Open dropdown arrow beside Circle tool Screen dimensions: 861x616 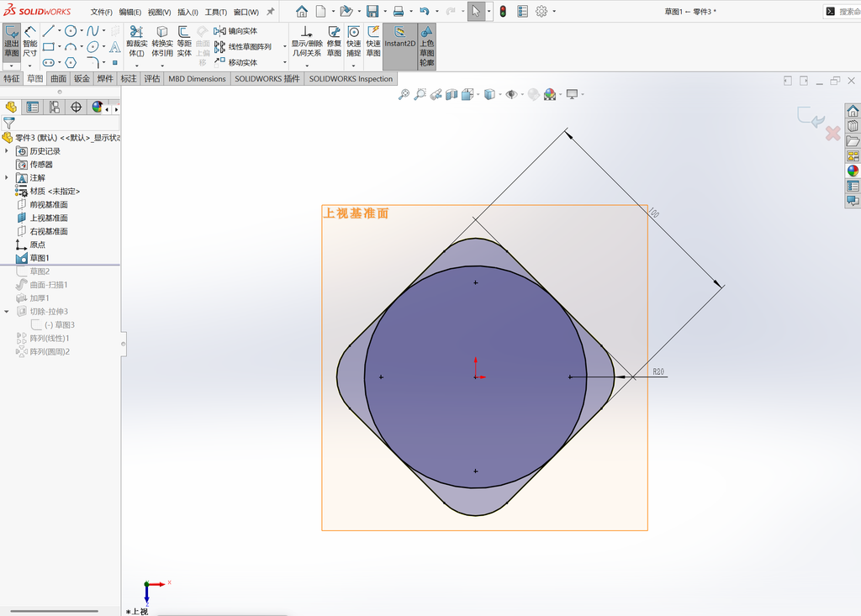(x=82, y=31)
